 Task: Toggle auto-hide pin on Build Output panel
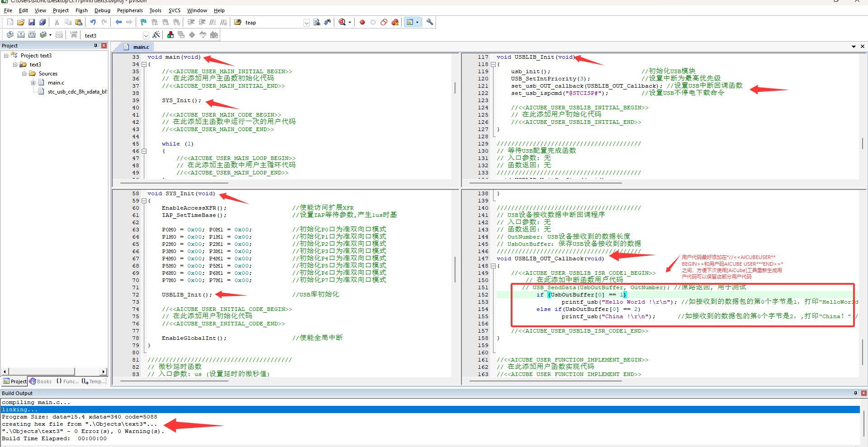pyautogui.click(x=855, y=393)
